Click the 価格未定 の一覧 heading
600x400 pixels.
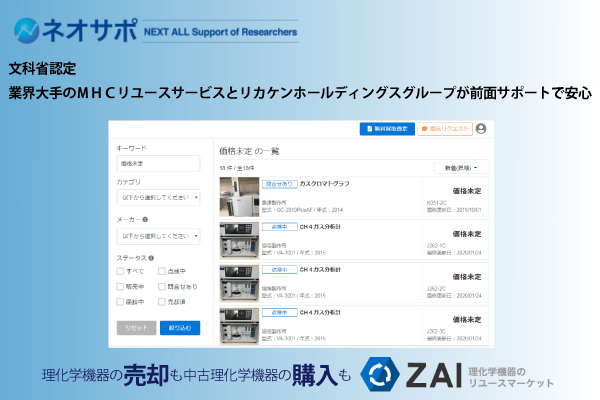coord(249,151)
